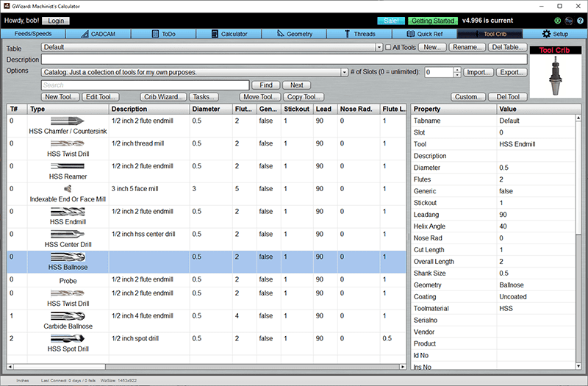
Task: Click the Search input field
Action: 145,85
